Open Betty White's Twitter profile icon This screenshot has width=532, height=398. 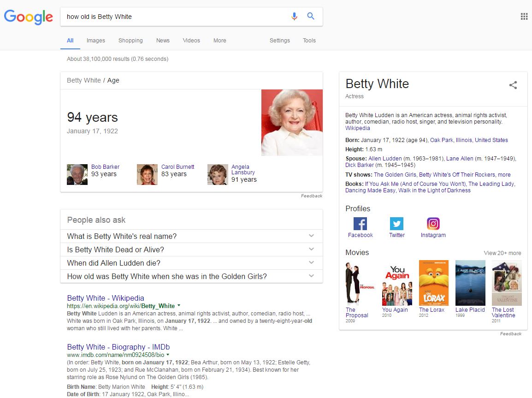point(396,224)
